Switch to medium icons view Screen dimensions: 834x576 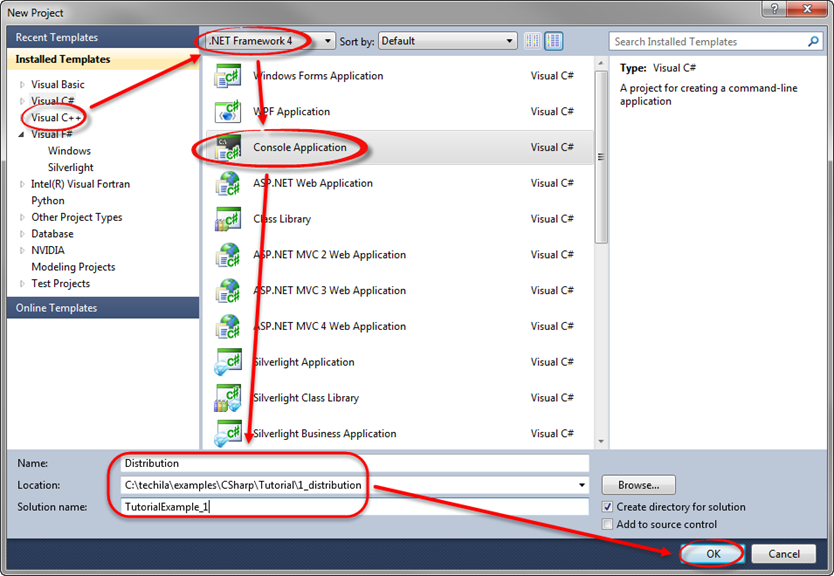553,41
